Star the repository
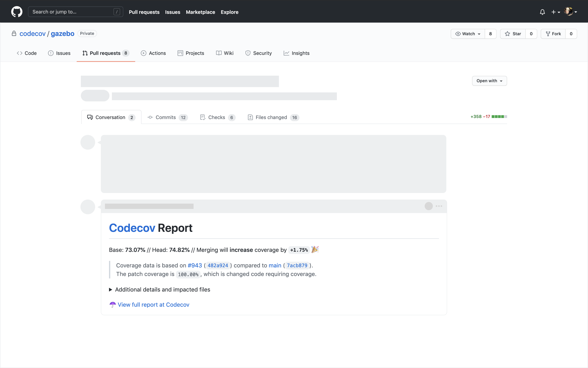 tap(513, 34)
